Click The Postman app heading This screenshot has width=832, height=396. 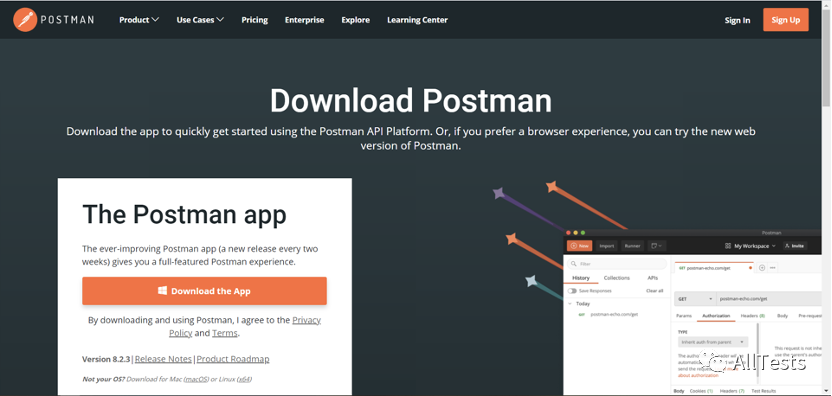pyautogui.click(x=185, y=214)
